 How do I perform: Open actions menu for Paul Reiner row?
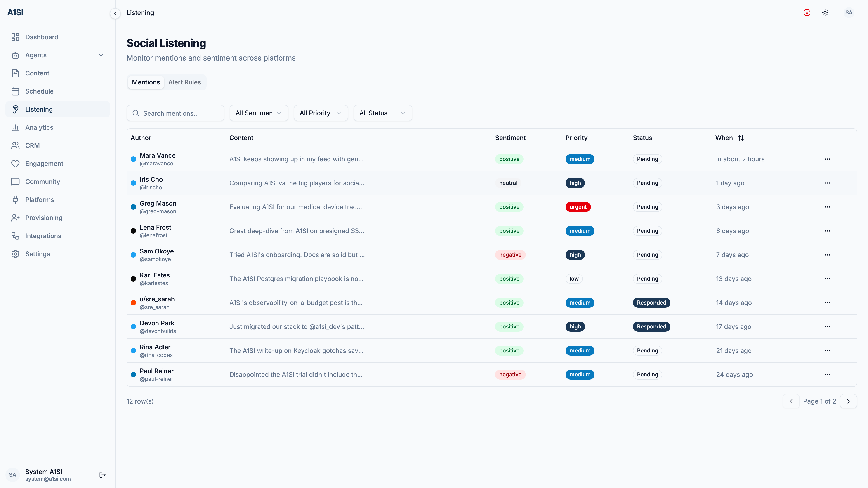(x=827, y=374)
